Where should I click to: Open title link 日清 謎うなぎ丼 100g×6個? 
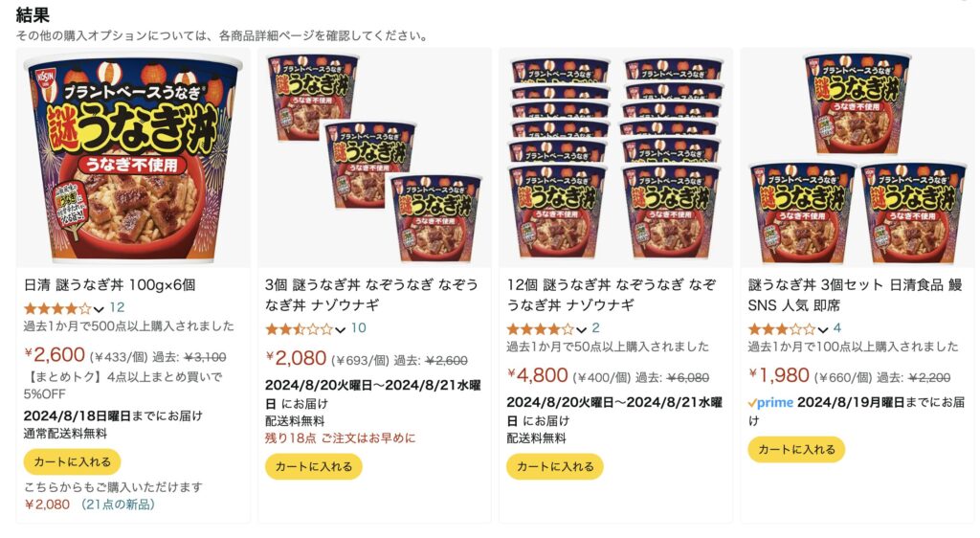(109, 285)
